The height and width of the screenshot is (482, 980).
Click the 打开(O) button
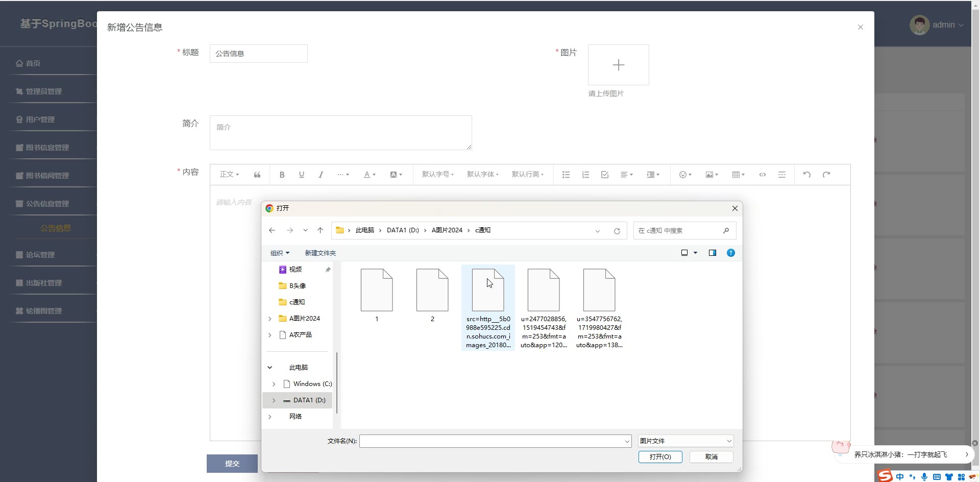click(x=660, y=456)
